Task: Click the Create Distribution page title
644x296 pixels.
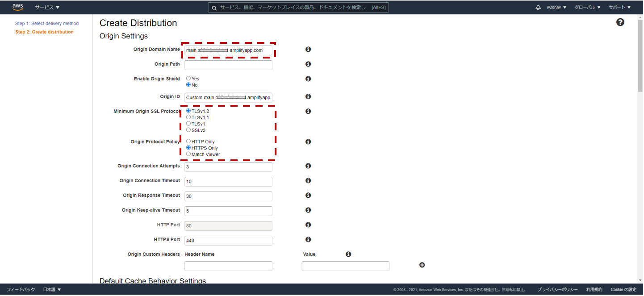Action: pyautogui.click(x=138, y=23)
